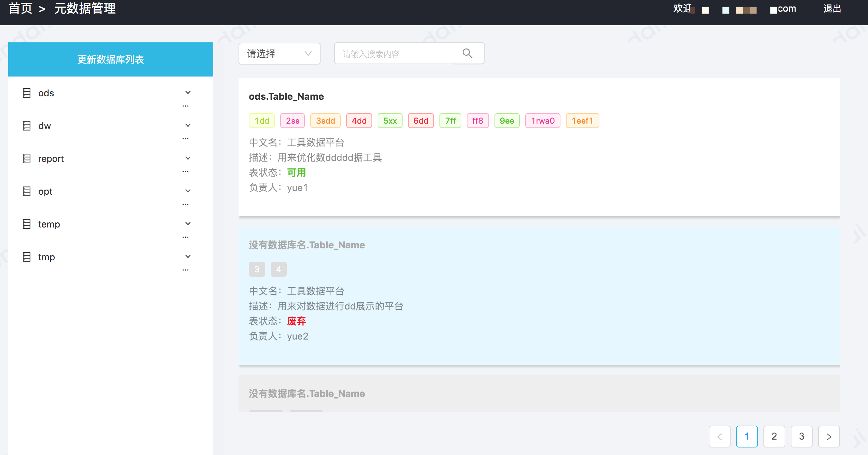Click the 6dd tag
The image size is (868, 455).
coord(421,121)
